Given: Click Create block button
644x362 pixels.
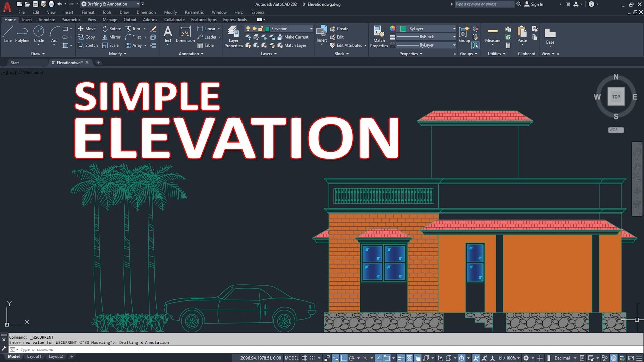Looking at the screenshot, I should click(x=339, y=29).
